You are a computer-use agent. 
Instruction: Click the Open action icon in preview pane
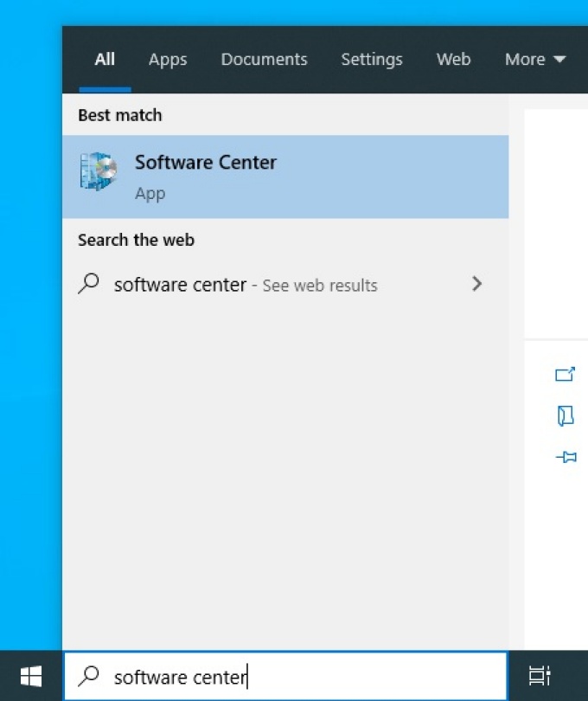566,374
